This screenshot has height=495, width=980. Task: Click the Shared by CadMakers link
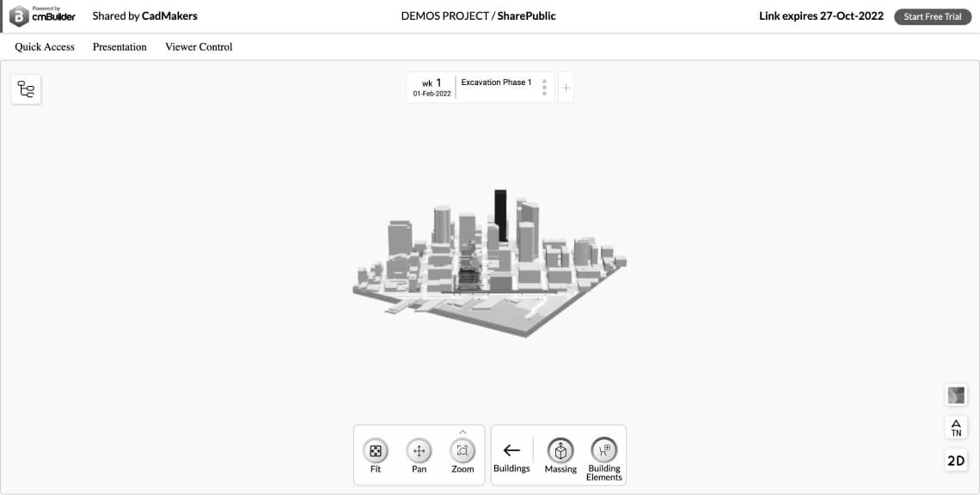144,15
